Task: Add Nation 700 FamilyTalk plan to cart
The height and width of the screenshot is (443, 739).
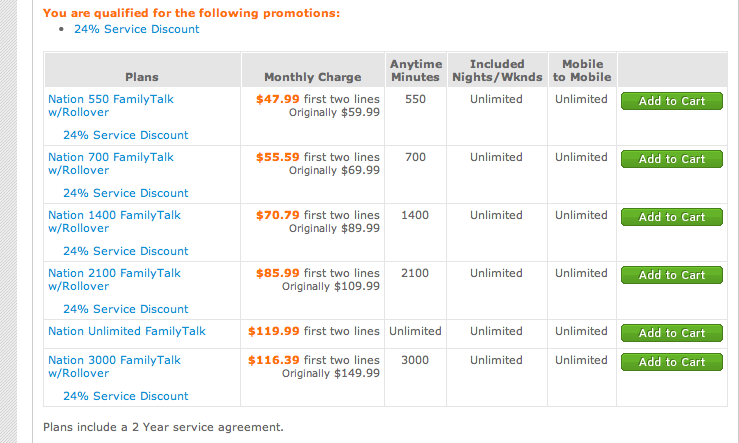Action: coord(671,159)
